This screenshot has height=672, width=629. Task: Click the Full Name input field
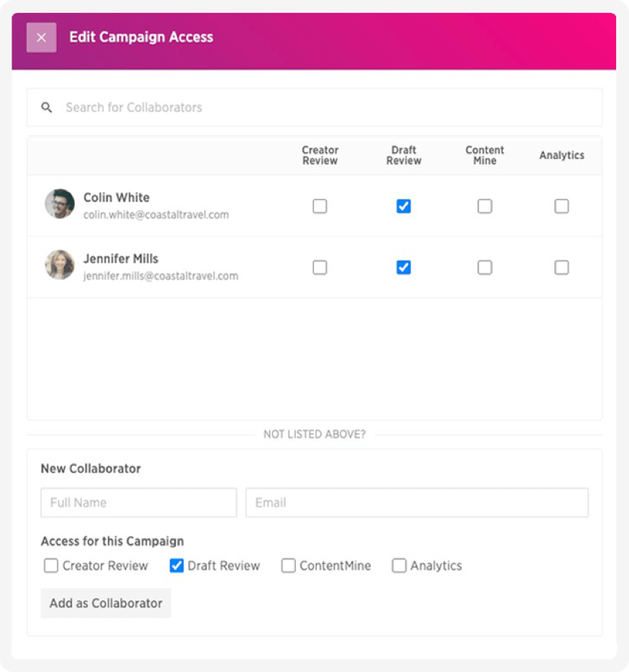click(x=139, y=503)
